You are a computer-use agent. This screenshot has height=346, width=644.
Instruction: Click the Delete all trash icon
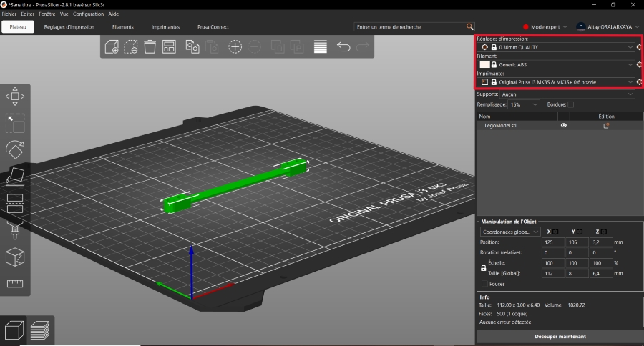click(x=150, y=46)
